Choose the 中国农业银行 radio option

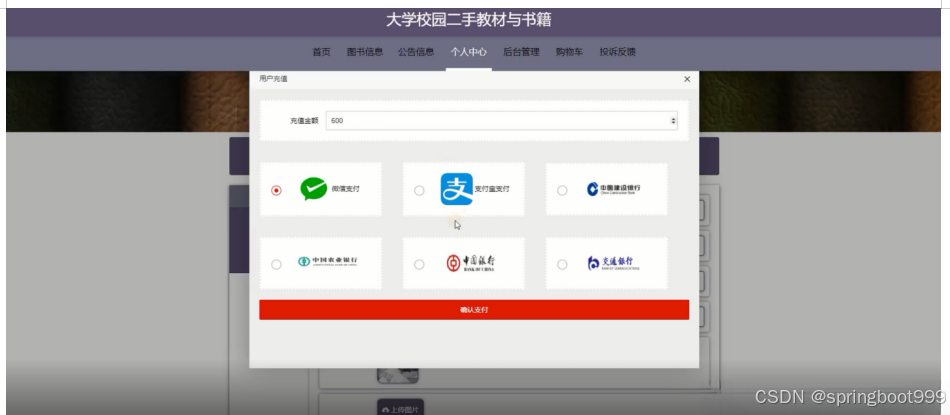[x=276, y=264]
